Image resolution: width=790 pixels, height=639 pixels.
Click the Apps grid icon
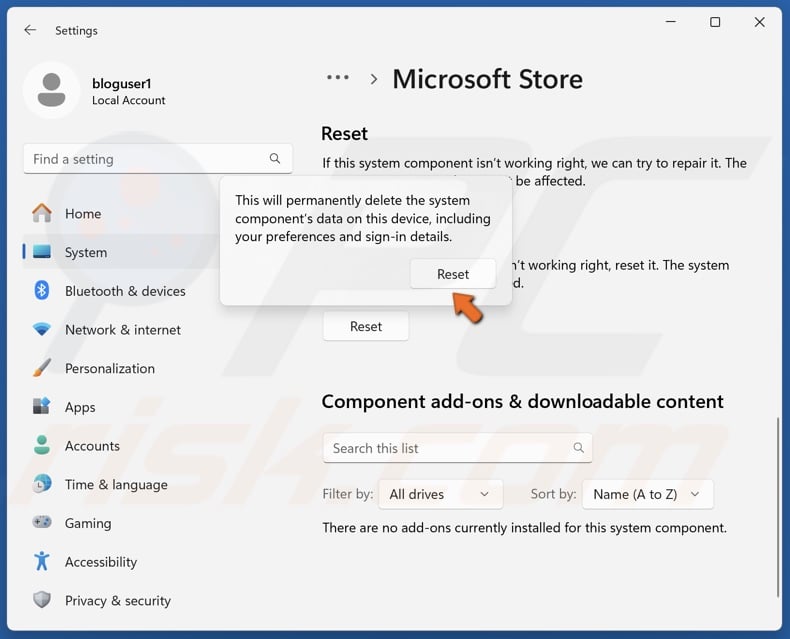(x=42, y=406)
